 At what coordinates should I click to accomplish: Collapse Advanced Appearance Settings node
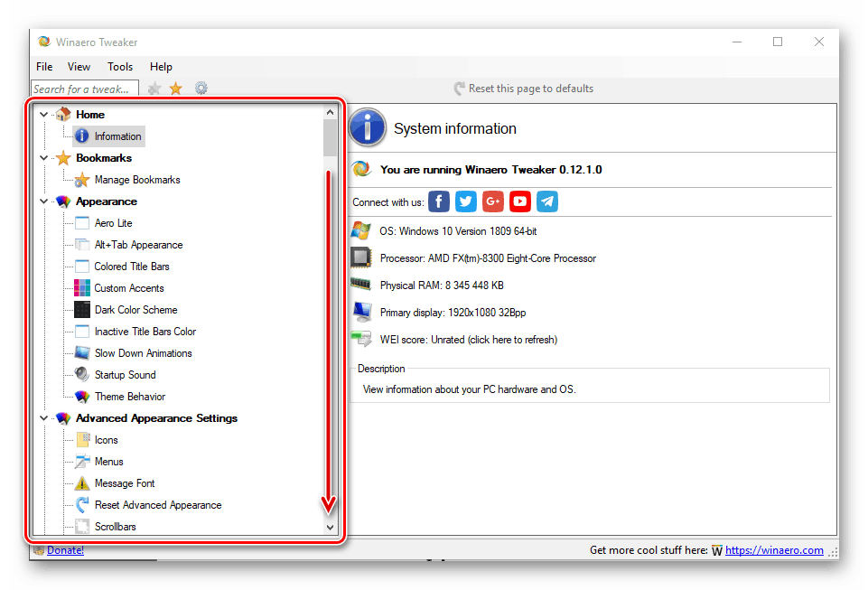tap(43, 418)
